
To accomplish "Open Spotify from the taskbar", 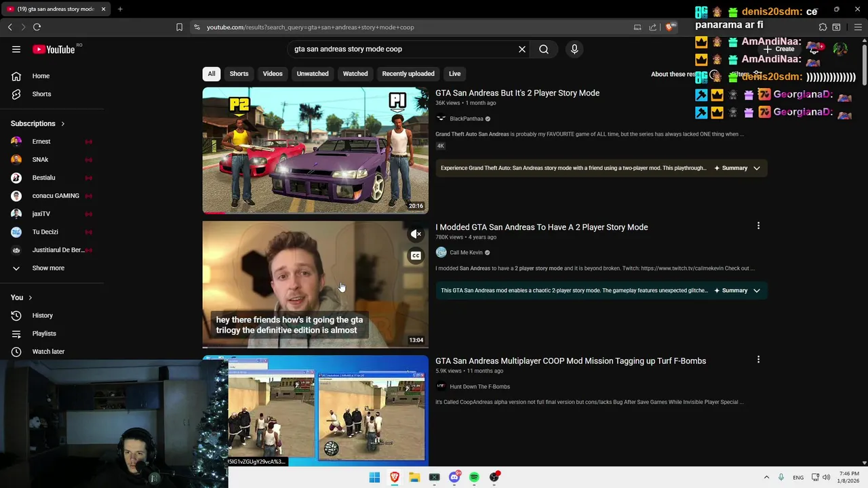I will [474, 477].
